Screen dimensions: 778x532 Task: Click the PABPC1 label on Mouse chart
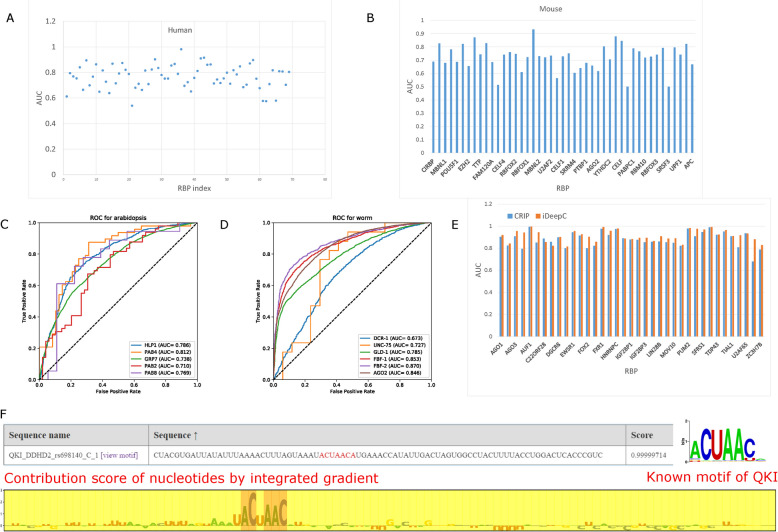click(626, 167)
